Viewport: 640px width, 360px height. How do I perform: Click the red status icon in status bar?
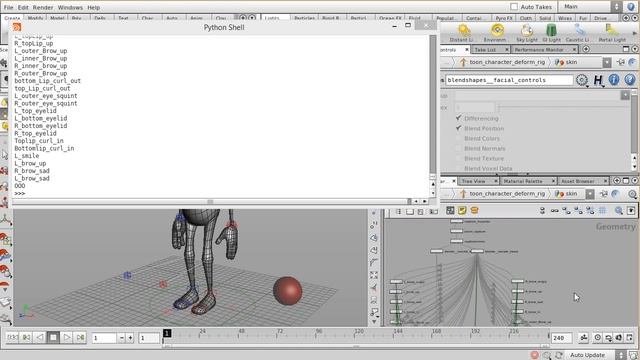pyautogui.click(x=535, y=355)
